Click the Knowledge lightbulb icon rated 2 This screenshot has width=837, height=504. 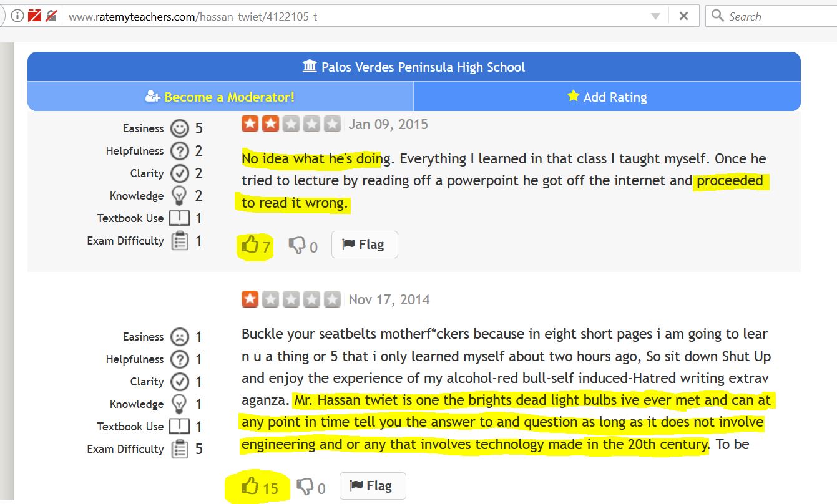click(180, 196)
